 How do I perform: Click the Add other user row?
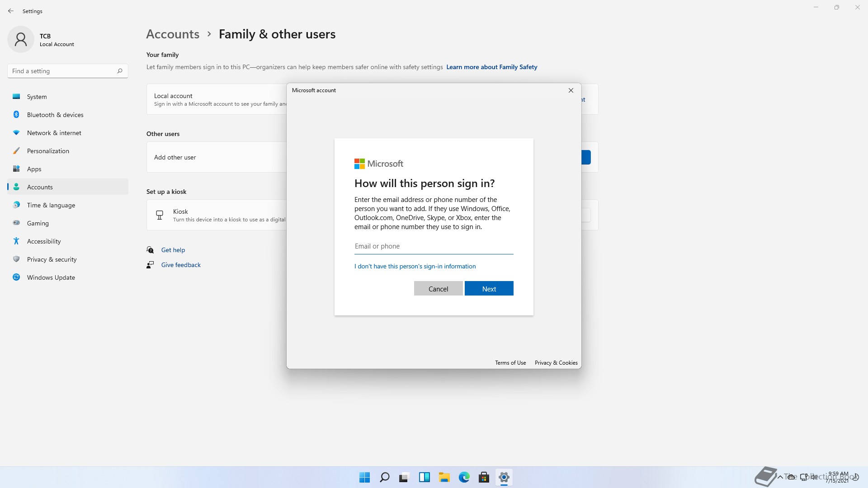coord(216,157)
